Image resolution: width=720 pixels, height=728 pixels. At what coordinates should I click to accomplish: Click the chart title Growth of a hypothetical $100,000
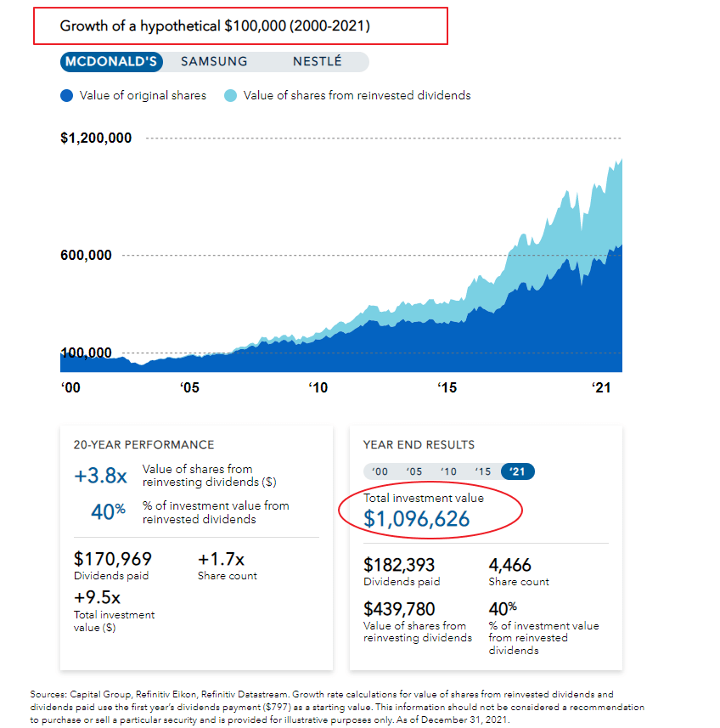pos(215,26)
